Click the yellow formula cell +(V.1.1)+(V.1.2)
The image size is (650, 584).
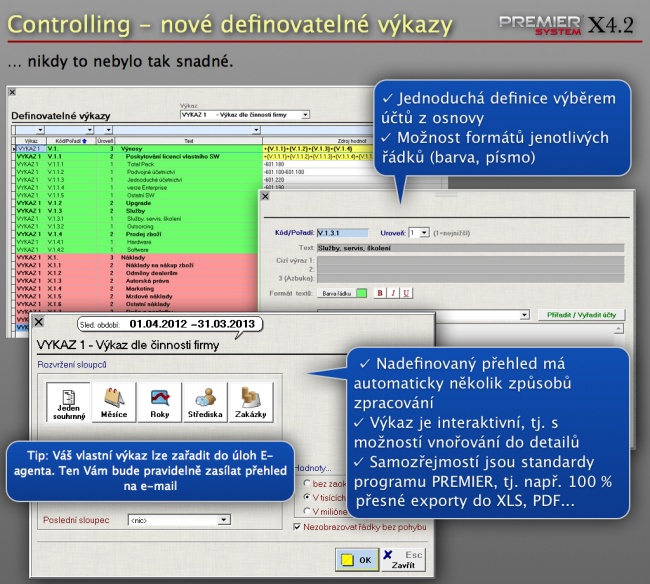[318, 148]
